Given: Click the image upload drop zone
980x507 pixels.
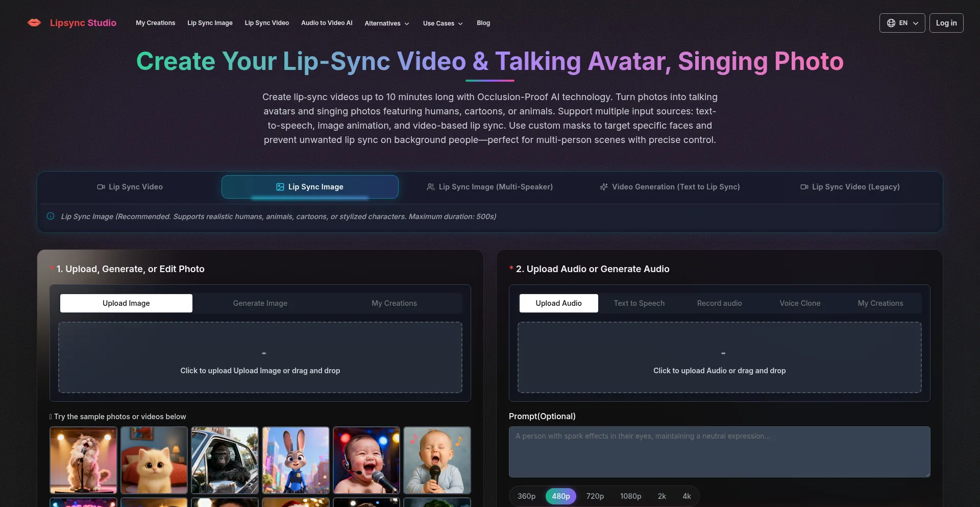Looking at the screenshot, I should click(x=260, y=357).
